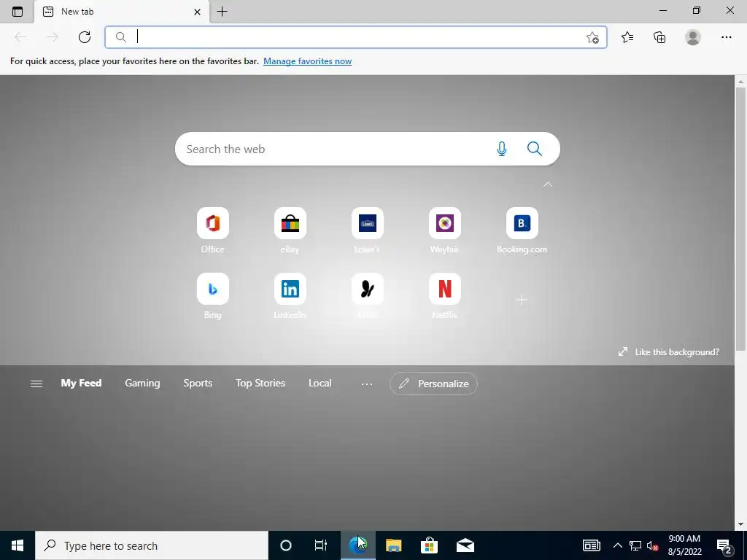This screenshot has width=747, height=560.
Task: Open the tab actions menu icon
Action: (18, 12)
